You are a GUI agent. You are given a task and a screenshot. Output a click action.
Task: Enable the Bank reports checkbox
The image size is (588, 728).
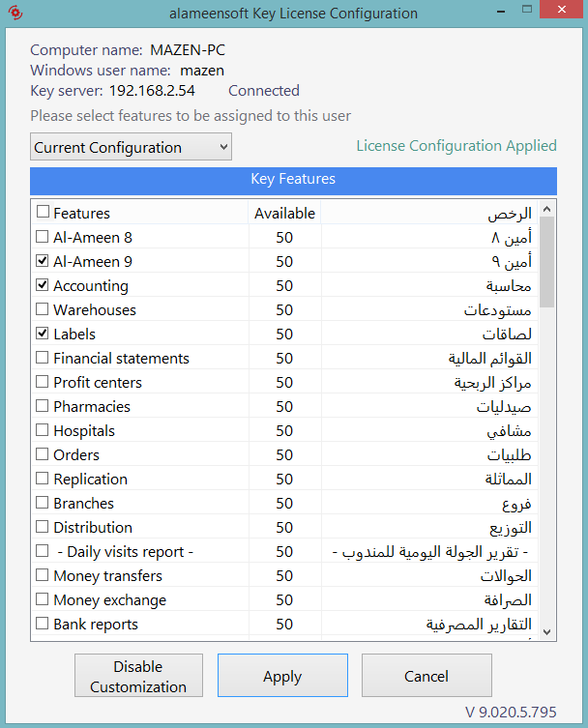43,623
